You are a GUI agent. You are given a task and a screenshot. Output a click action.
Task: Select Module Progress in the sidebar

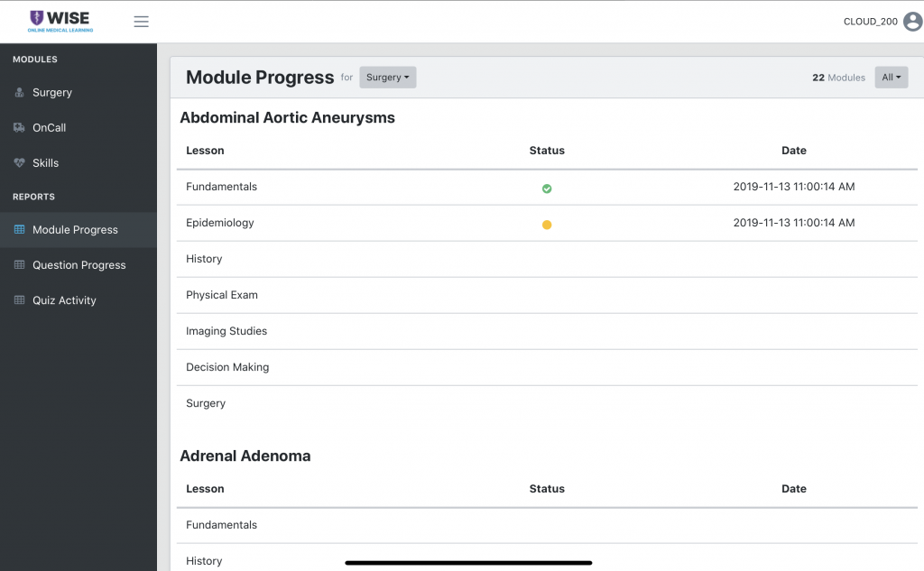pos(75,230)
